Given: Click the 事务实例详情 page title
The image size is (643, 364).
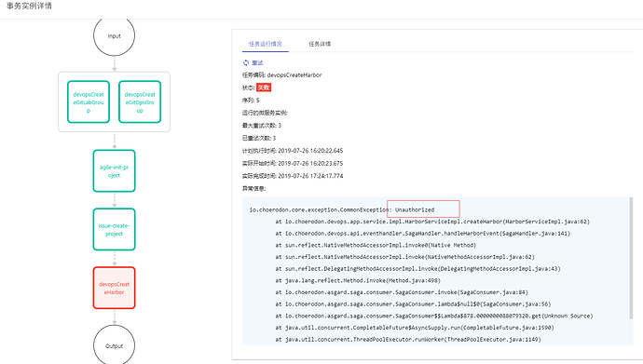Looking at the screenshot, I should click(29, 6).
